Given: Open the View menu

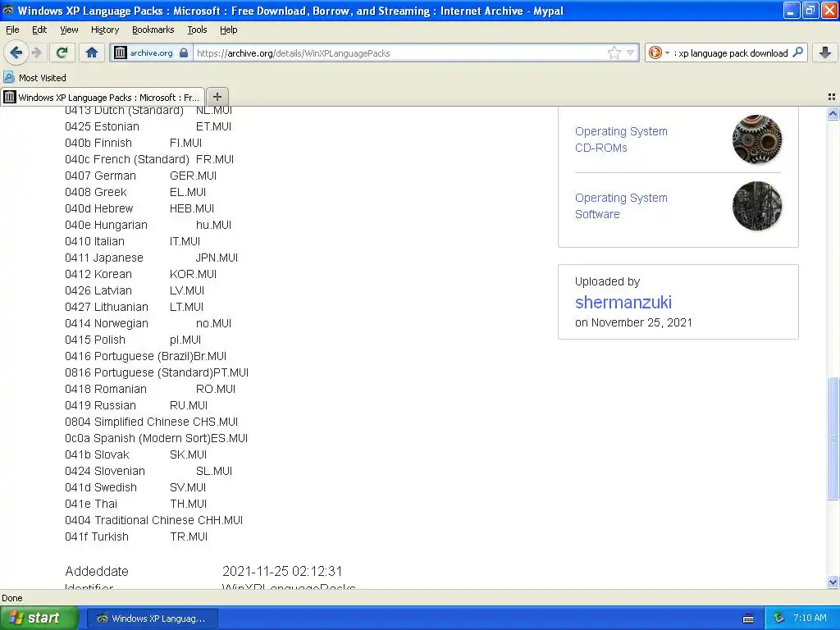Looking at the screenshot, I should pyautogui.click(x=69, y=30).
